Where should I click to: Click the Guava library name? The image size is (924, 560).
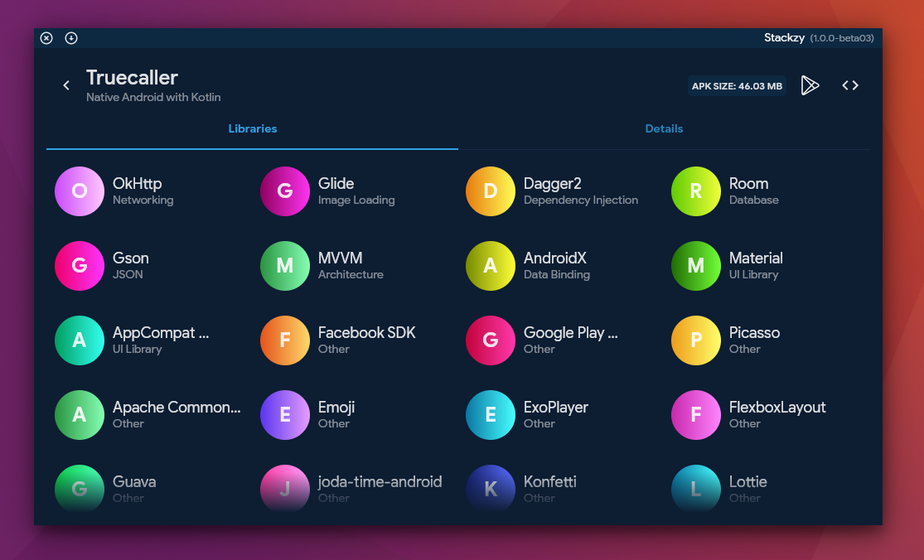coord(134,481)
